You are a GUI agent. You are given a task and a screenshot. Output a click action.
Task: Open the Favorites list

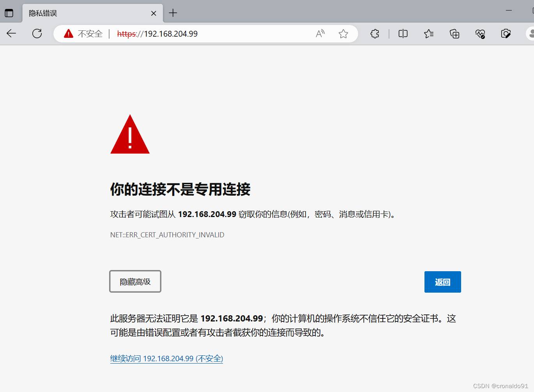[x=429, y=34]
